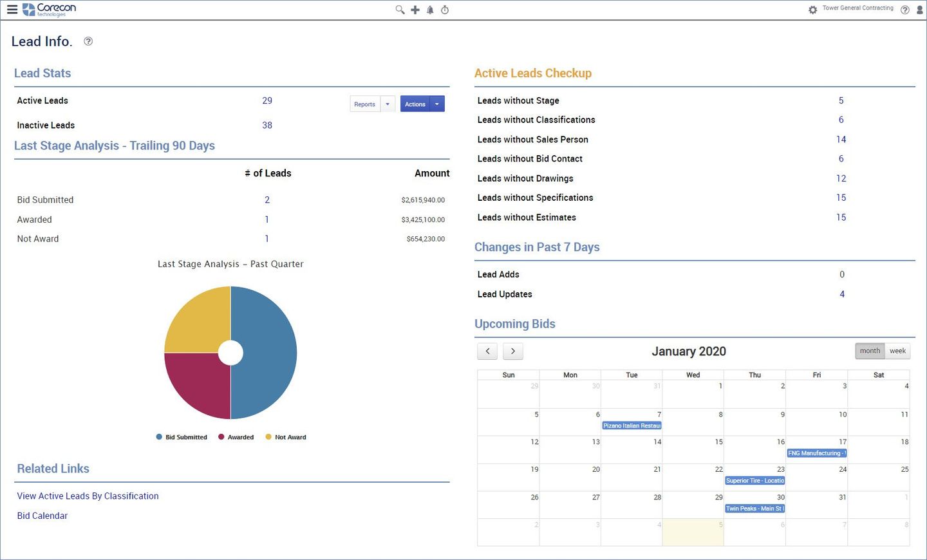Click the Actions button
The image size is (927, 560).
[x=415, y=104]
